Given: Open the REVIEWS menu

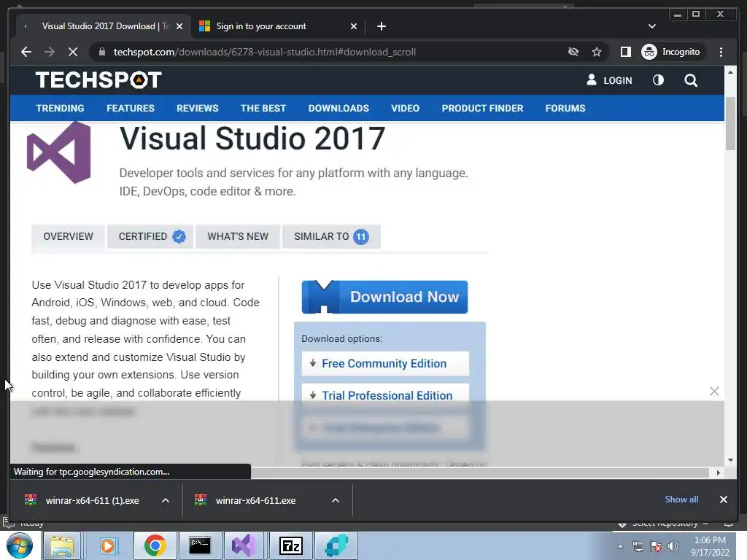Looking at the screenshot, I should pyautogui.click(x=197, y=108).
